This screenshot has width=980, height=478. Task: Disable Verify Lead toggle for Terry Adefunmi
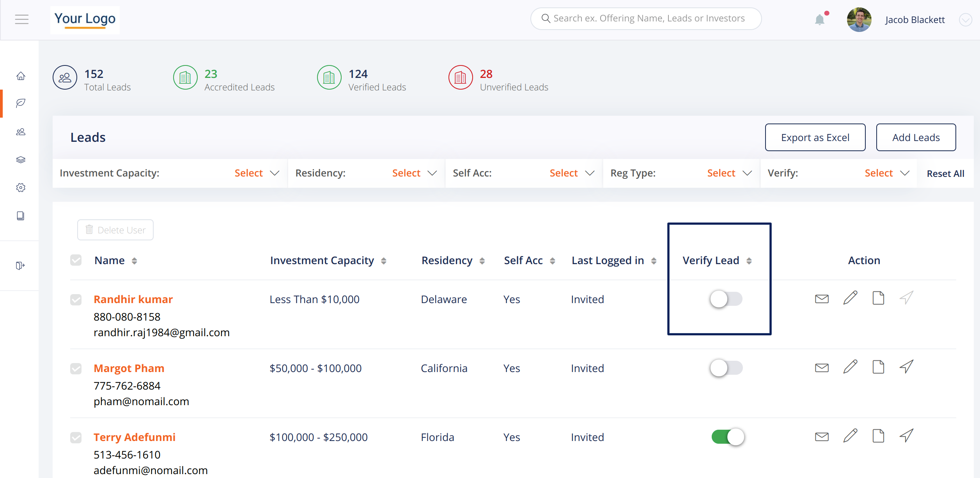pyautogui.click(x=727, y=437)
